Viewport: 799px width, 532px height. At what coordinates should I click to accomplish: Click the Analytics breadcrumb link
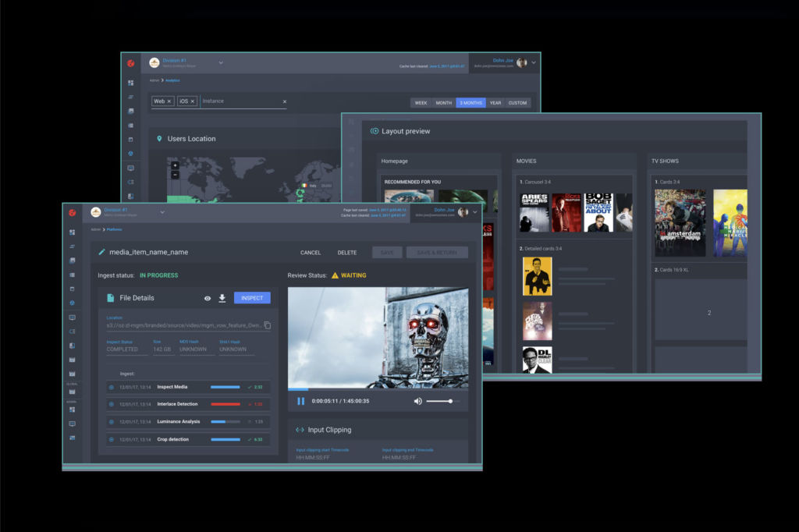click(172, 80)
